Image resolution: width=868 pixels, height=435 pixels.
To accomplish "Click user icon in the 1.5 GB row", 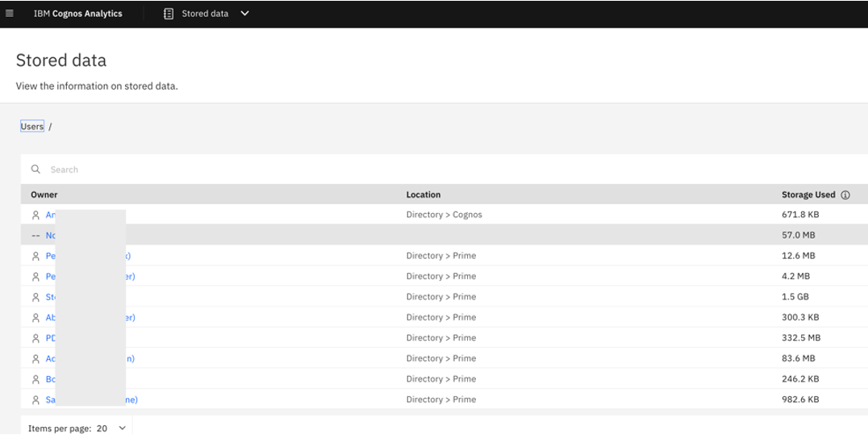I will [35, 297].
